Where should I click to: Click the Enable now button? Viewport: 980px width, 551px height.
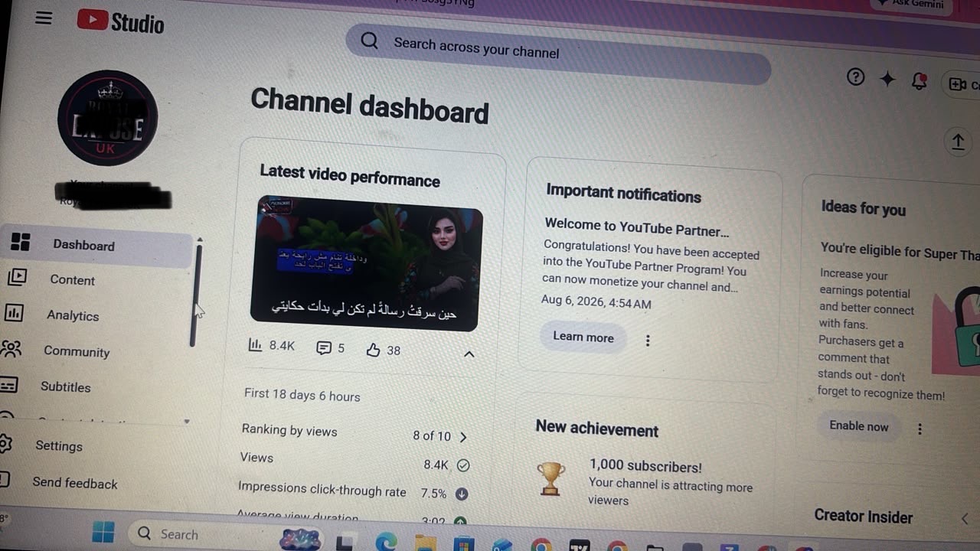[859, 426]
